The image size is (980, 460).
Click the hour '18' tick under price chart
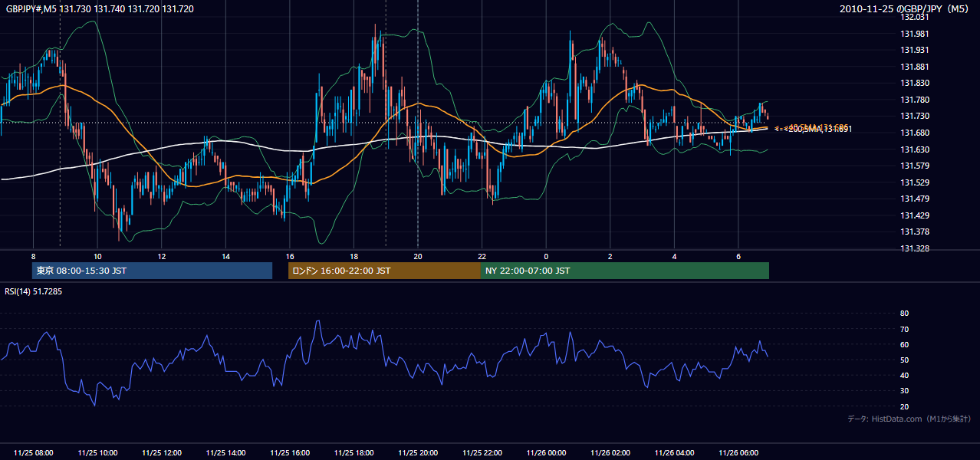[354, 255]
